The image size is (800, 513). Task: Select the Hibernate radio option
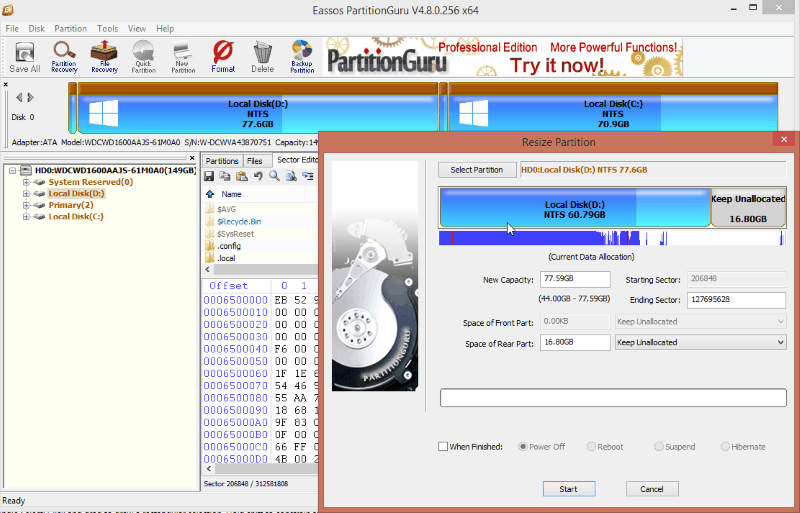click(725, 447)
